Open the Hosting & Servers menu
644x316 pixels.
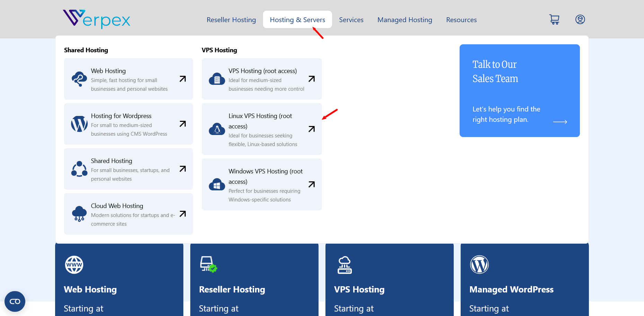297,20
